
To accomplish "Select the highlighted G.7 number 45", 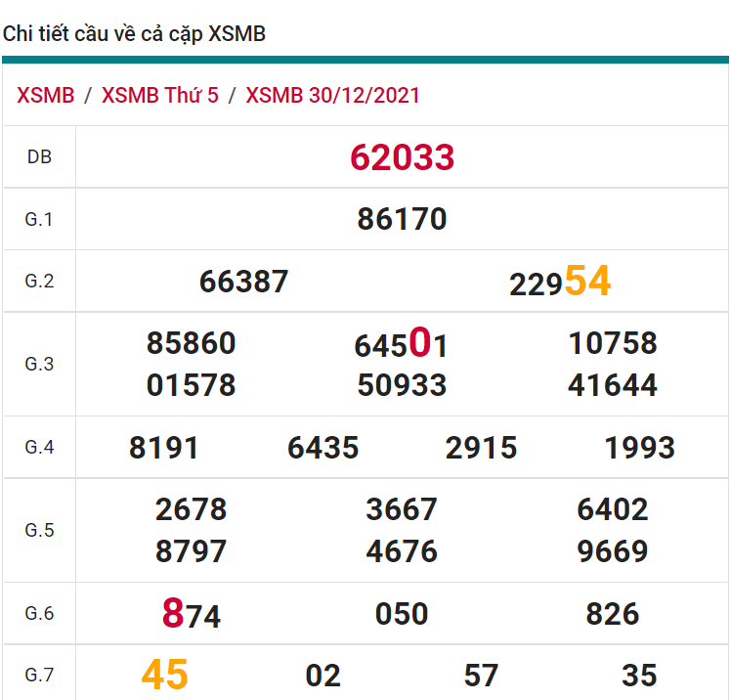I will (x=164, y=675).
